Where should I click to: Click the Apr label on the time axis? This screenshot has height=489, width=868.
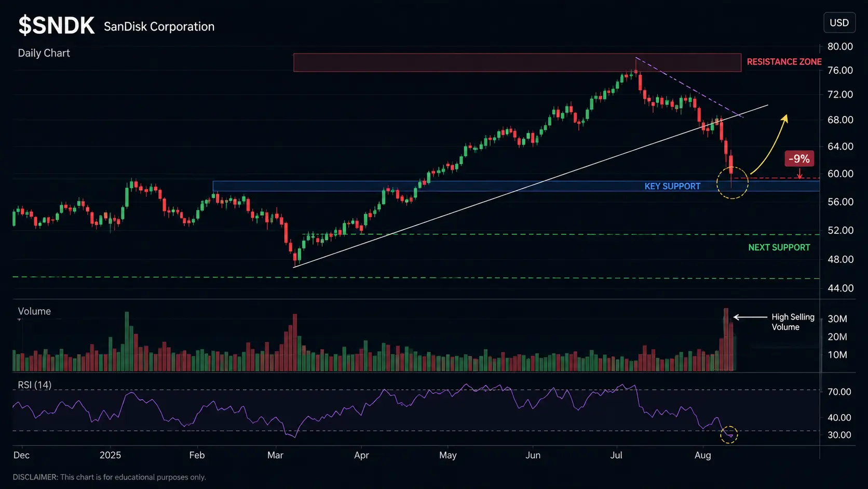point(361,455)
